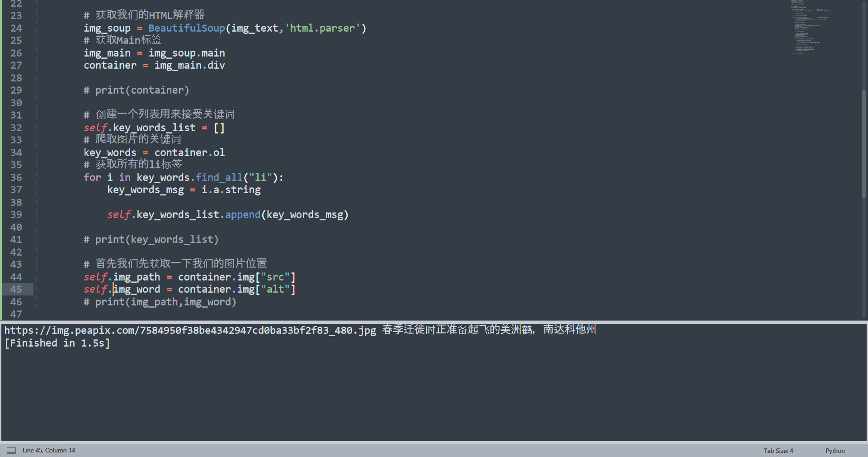Click the "src" string on line 44
Screen dimensions: 868x457
(276, 277)
